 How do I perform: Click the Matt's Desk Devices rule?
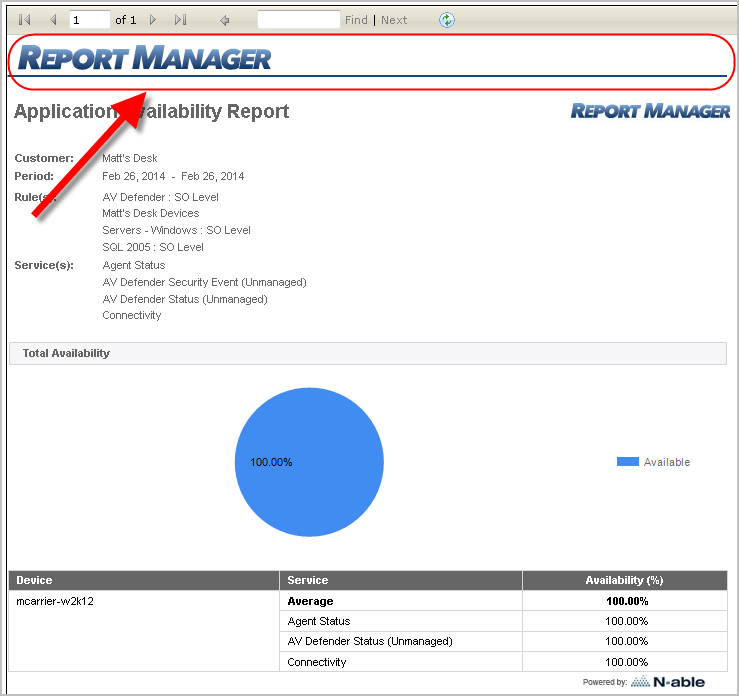click(151, 213)
